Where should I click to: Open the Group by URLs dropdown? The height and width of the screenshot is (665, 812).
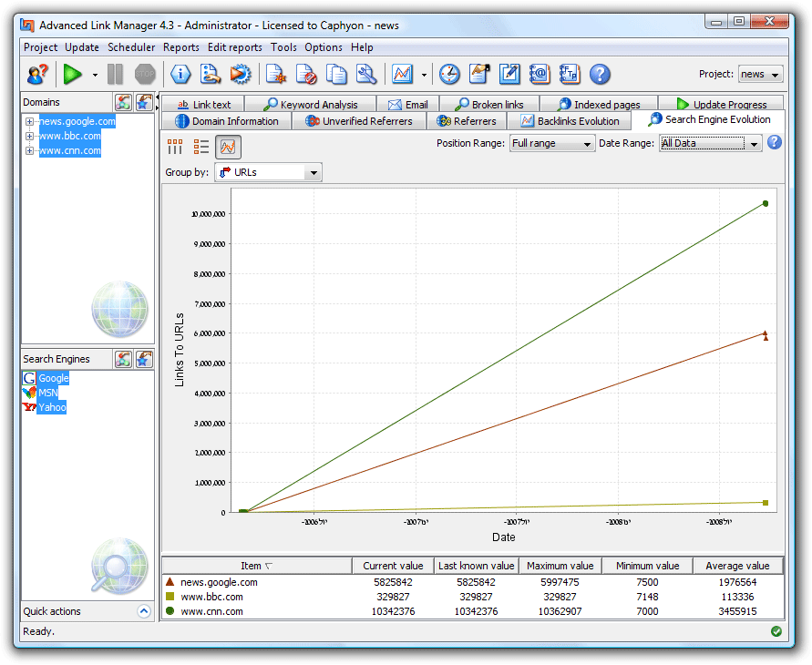pyautogui.click(x=313, y=172)
